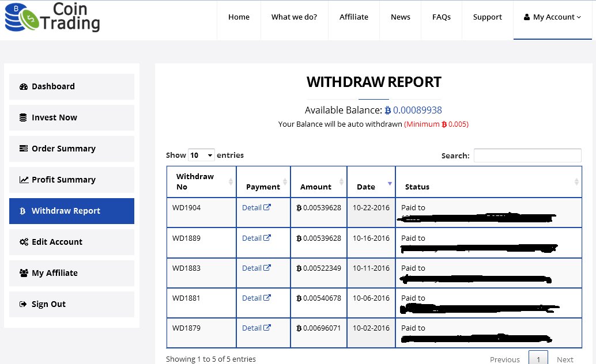Click the date 10-06-2016
This screenshot has width=596, height=364.
(371, 298)
